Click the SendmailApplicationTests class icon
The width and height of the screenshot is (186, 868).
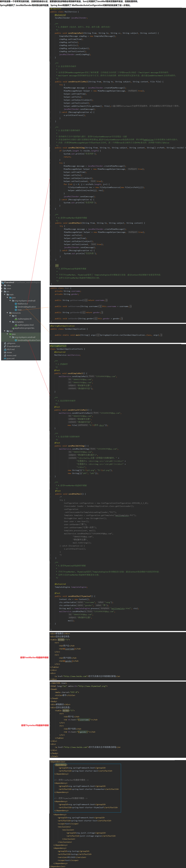(x=16, y=340)
